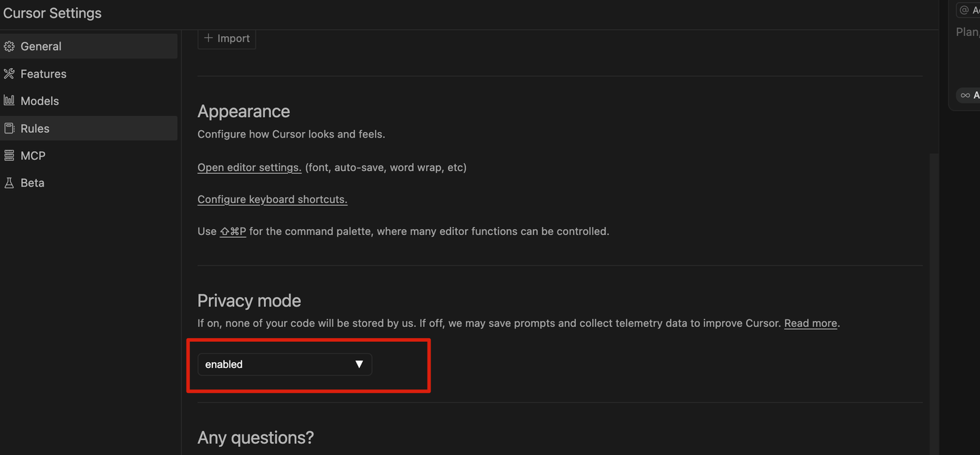Switch to the Models settings section

coord(39,101)
